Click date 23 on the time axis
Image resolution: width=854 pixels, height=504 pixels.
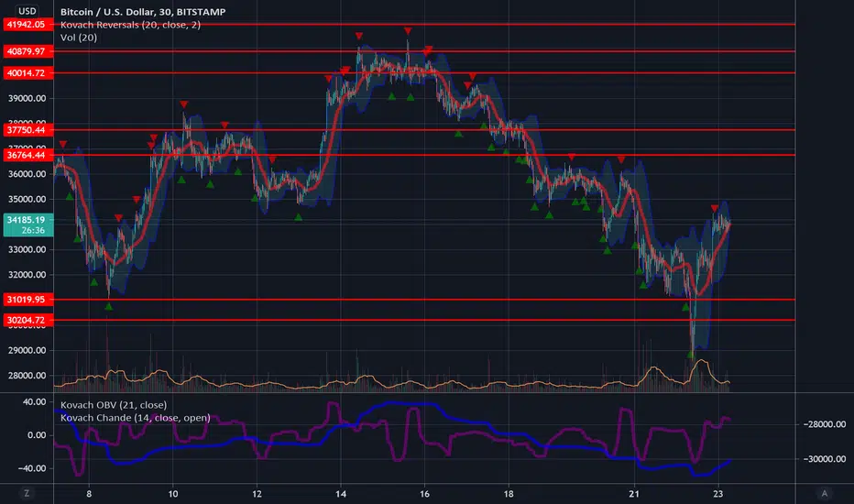pyautogui.click(x=717, y=494)
